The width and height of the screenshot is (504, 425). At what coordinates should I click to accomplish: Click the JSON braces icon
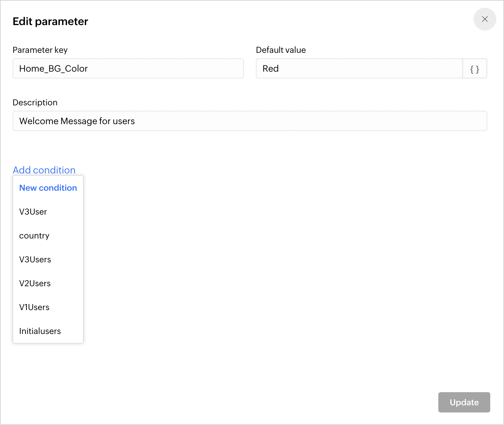click(474, 69)
